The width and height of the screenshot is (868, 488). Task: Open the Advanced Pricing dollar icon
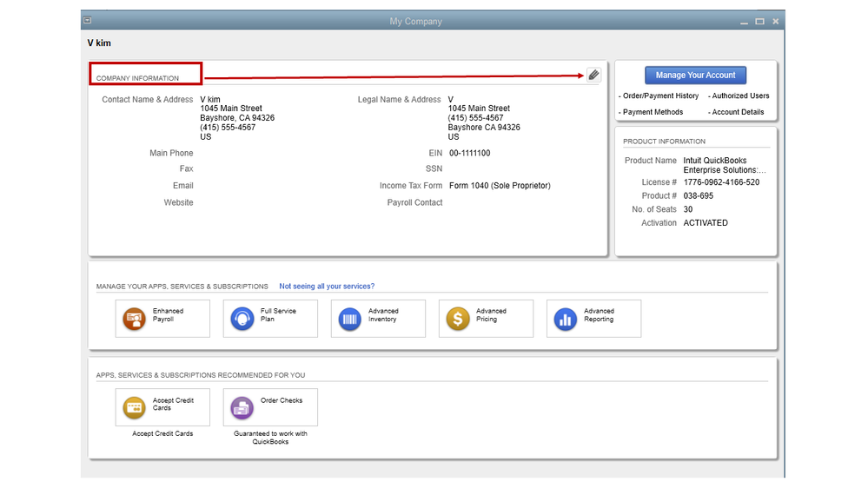458,320
